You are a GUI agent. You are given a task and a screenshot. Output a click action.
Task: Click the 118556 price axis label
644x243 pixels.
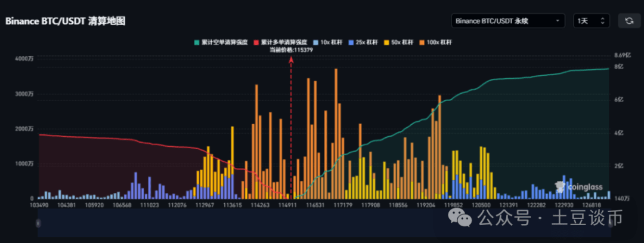pyautogui.click(x=398, y=205)
